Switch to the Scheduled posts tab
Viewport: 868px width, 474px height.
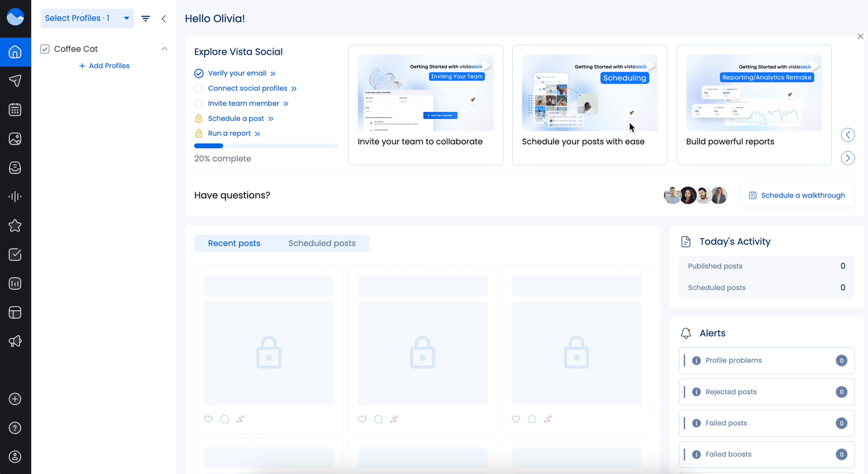321,243
